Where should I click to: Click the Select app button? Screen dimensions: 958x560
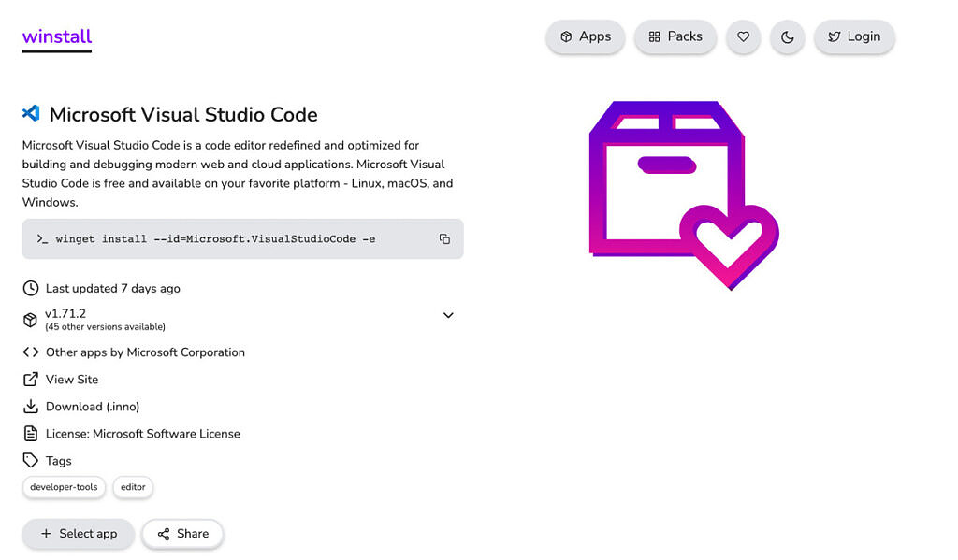coord(78,534)
